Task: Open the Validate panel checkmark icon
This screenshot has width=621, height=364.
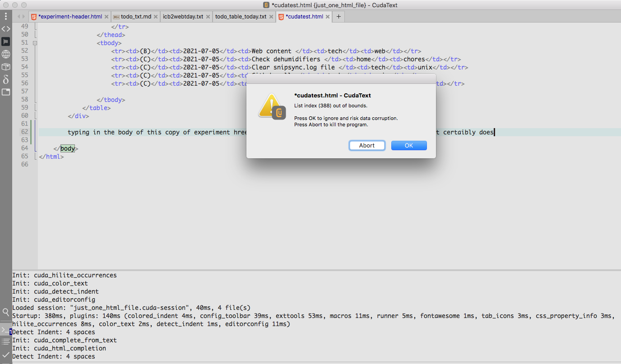Action: 6,355
